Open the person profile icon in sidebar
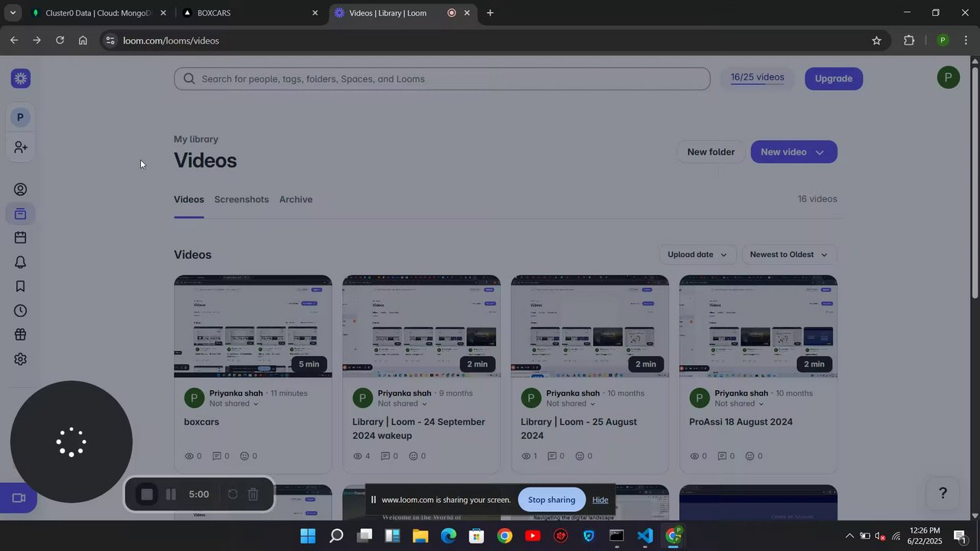Image resolution: width=980 pixels, height=551 pixels. [x=21, y=190]
